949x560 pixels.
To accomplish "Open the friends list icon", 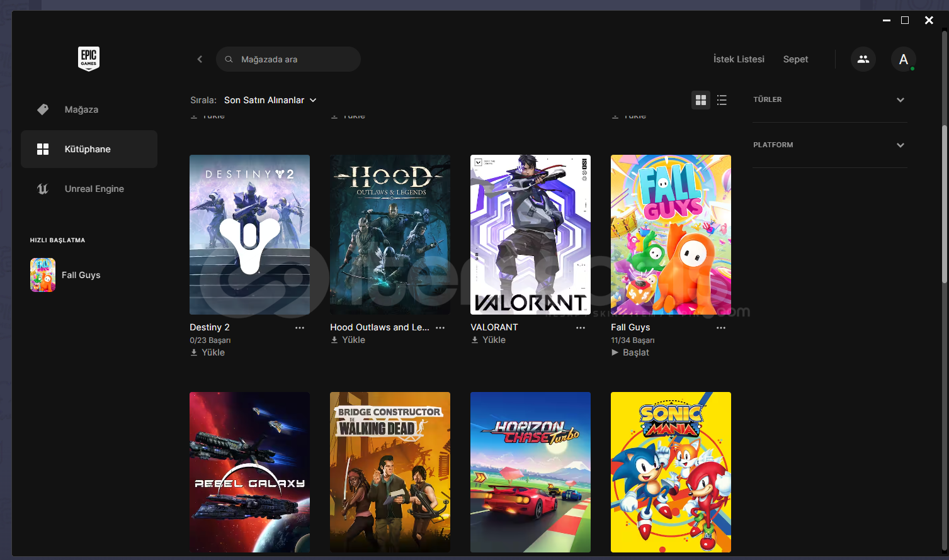I will [x=863, y=59].
